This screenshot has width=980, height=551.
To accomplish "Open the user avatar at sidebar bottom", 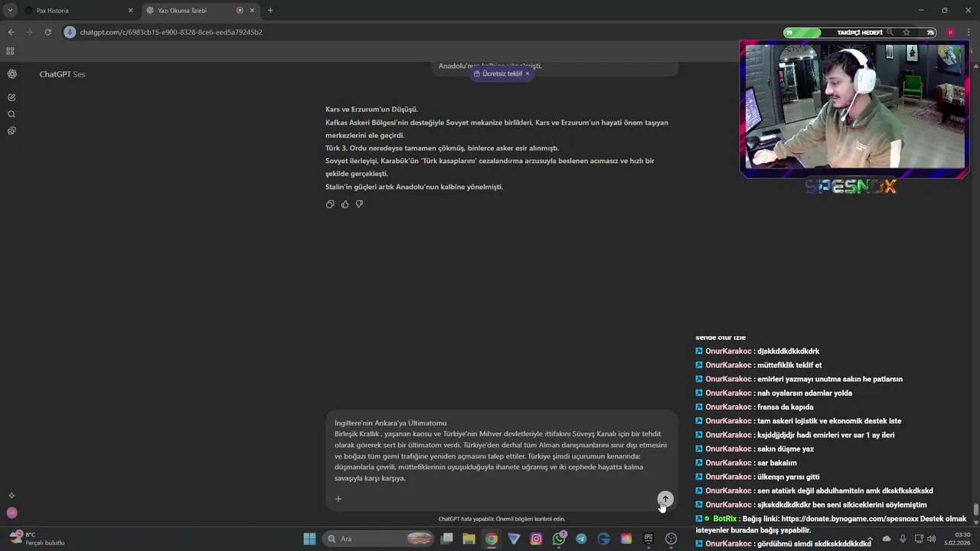I will [11, 513].
